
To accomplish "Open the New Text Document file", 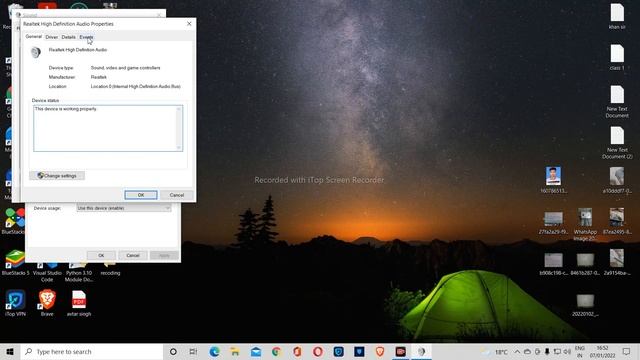I will (617, 102).
